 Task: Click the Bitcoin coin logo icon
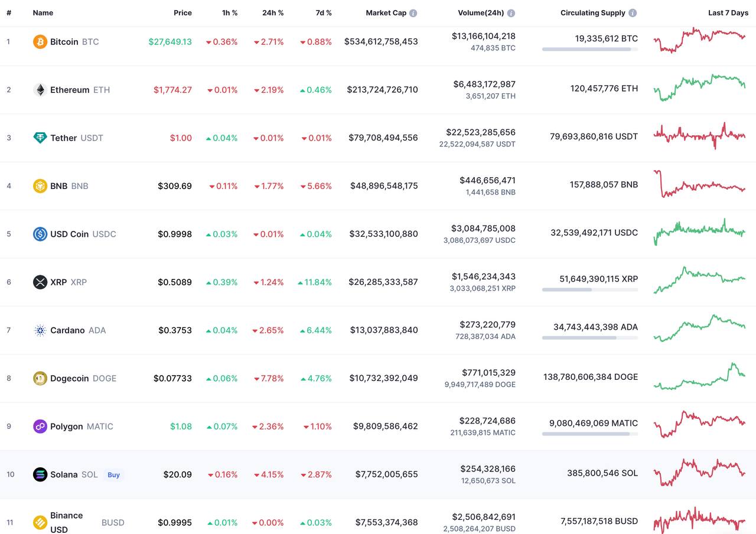click(40, 42)
